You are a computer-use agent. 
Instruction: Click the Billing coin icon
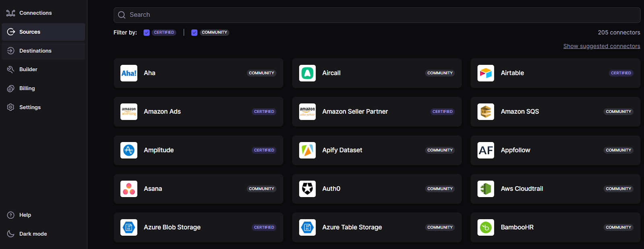click(x=11, y=88)
